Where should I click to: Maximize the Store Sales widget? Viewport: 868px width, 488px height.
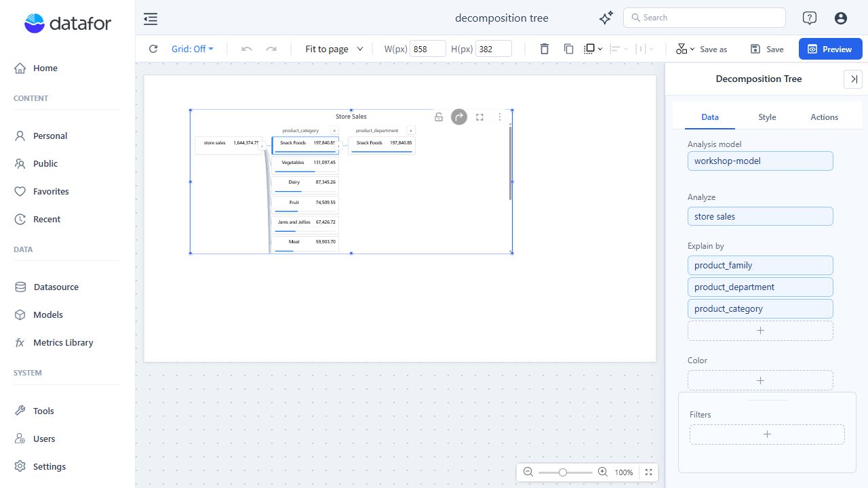pyautogui.click(x=479, y=117)
